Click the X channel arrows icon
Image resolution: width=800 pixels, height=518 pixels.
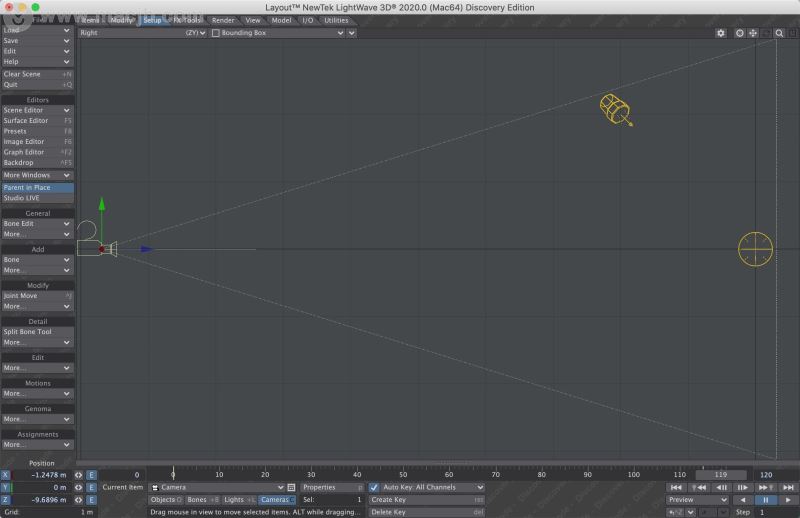(x=79, y=475)
